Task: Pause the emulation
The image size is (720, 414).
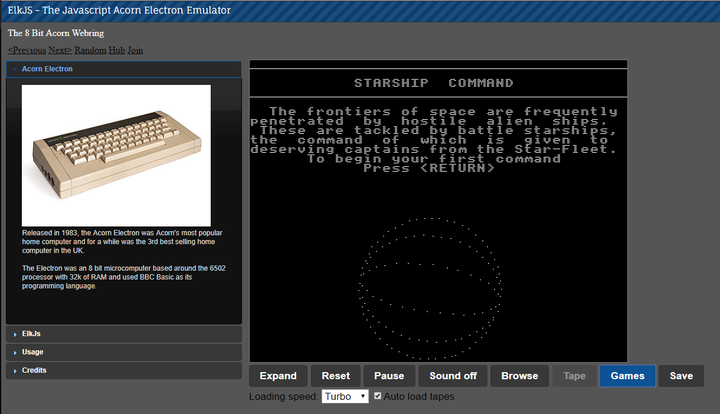Action: click(x=389, y=376)
